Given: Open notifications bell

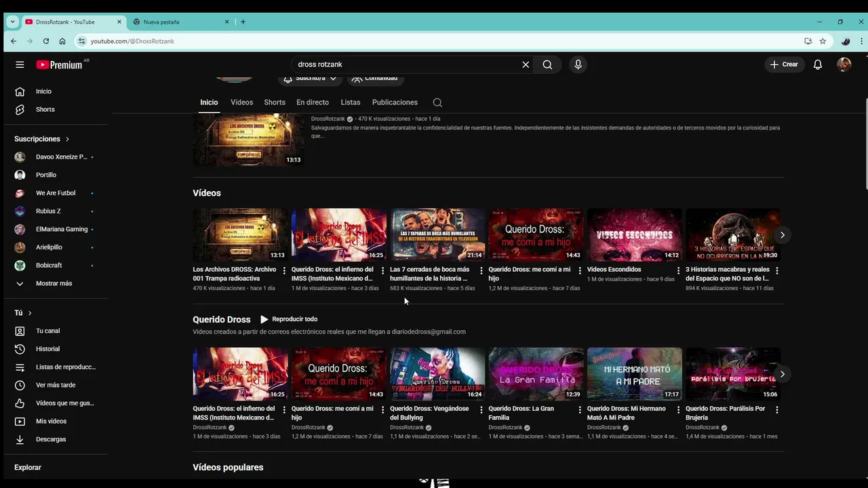Looking at the screenshot, I should 818,64.
